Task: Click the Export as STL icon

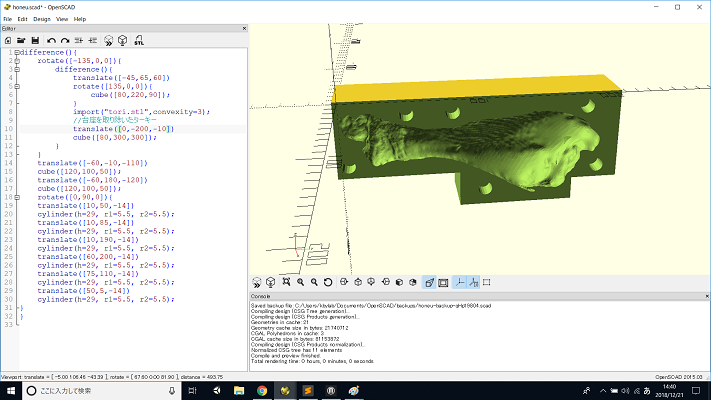Action: tap(139, 40)
